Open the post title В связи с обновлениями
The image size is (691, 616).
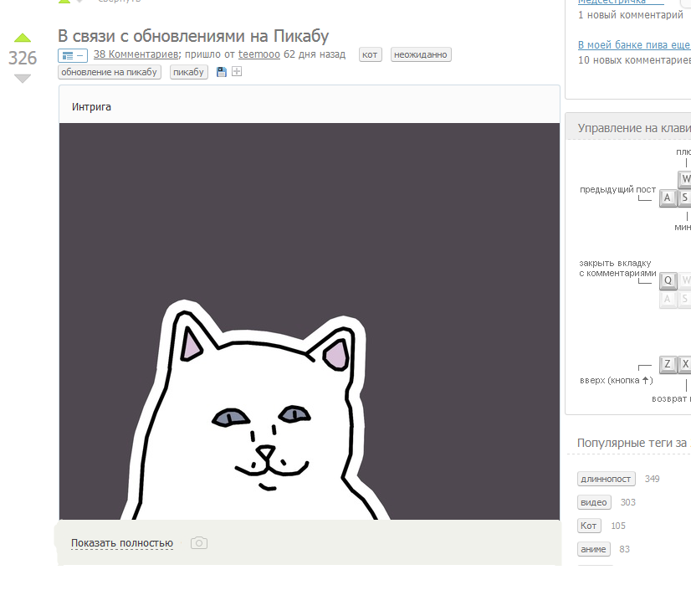(x=193, y=36)
